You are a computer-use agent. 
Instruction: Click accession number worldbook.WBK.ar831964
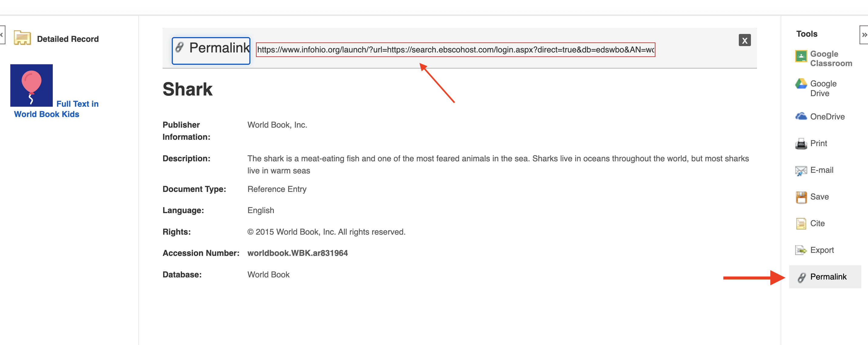coord(298,253)
